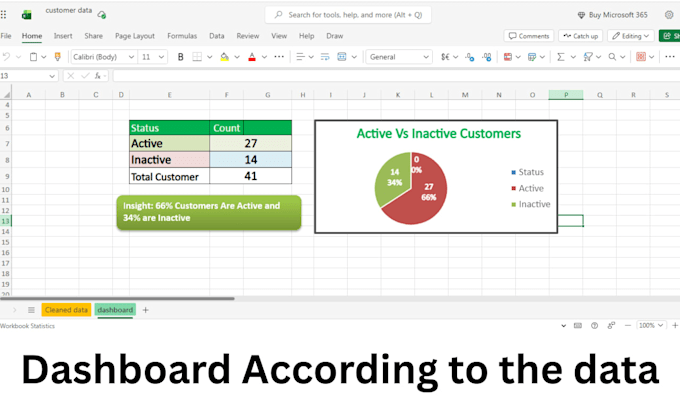This screenshot has height=409, width=680.
Task: Click the Merge cells icon
Action: (342, 57)
